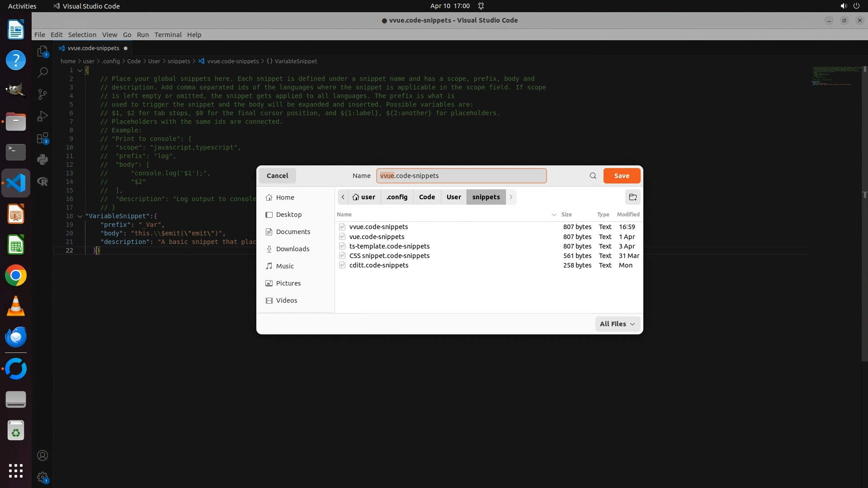Create a new folder in save dialog
Viewport: 868px width, 488px height.
[632, 197]
